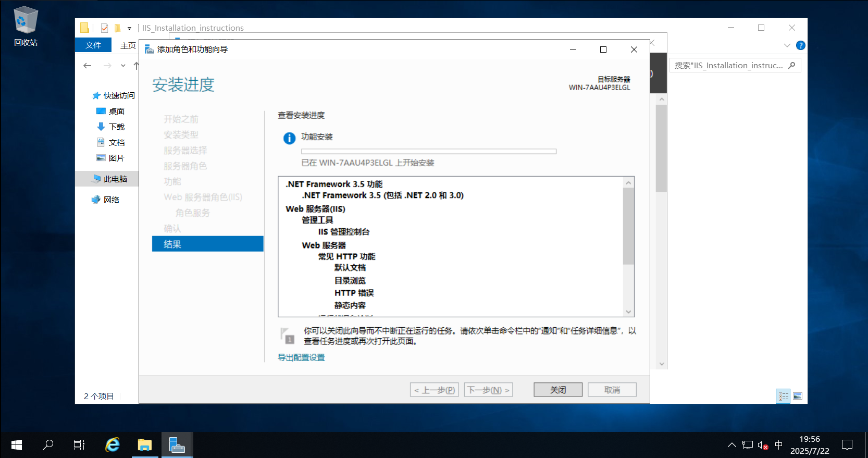Launch Internet Explorer from the taskbar
868x458 pixels.
(x=113, y=445)
